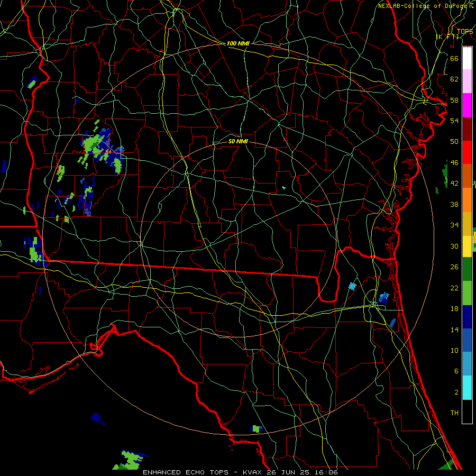
Task: Click the '(K FT)' units label
Action: (x=447, y=36)
